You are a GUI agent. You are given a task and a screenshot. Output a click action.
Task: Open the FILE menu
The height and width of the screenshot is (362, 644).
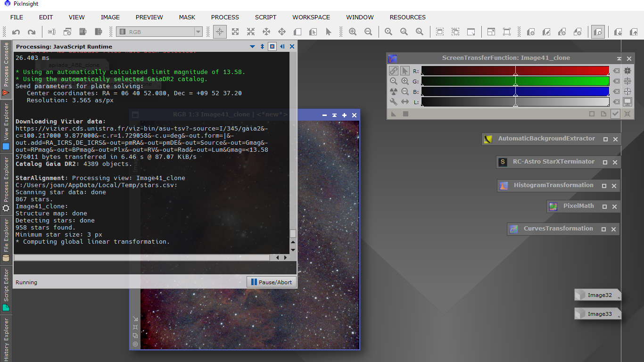tap(17, 17)
